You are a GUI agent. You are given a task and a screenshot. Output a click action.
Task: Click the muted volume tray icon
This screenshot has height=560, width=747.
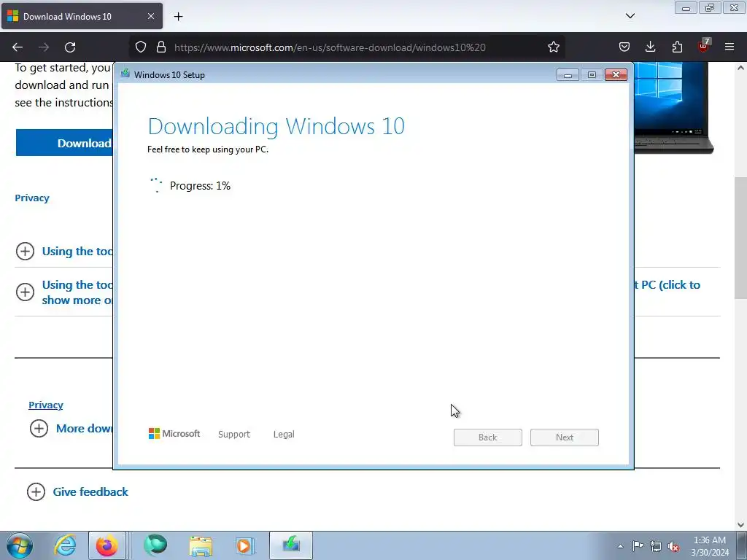tap(673, 546)
